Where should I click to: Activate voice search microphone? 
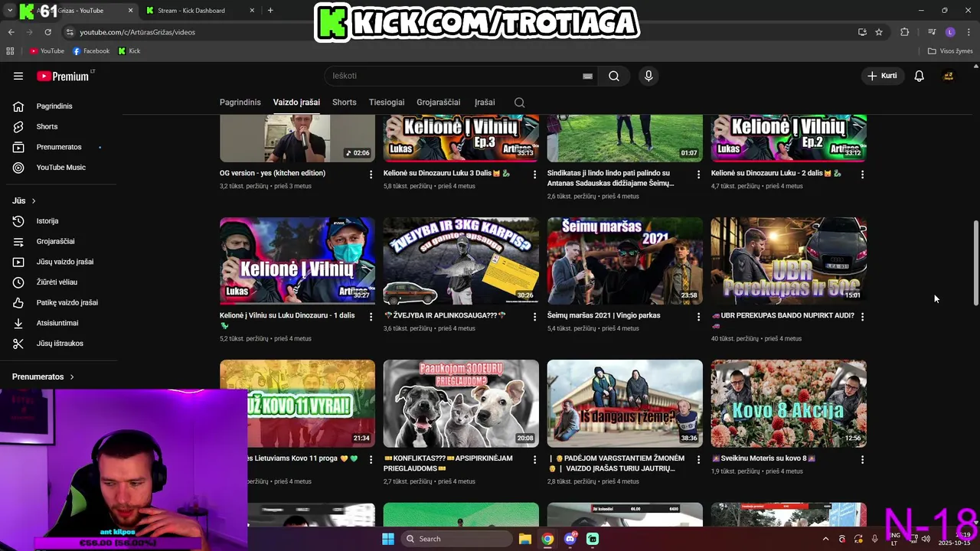(648, 76)
